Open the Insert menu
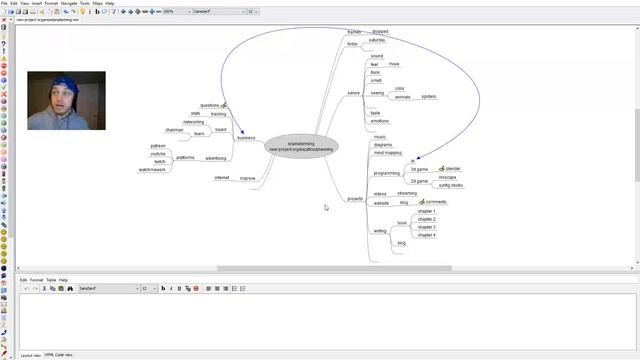This screenshot has width=640, height=360. 37,3
